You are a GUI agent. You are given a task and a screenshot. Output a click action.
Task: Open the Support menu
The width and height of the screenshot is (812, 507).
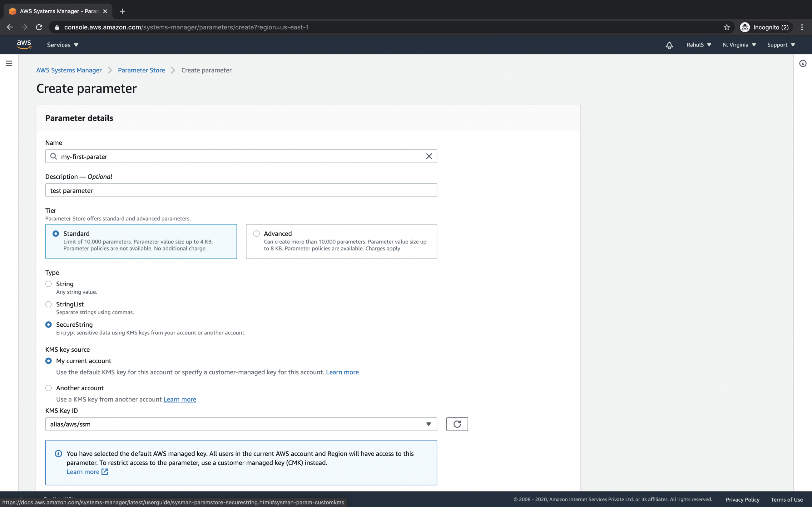tap(780, 45)
